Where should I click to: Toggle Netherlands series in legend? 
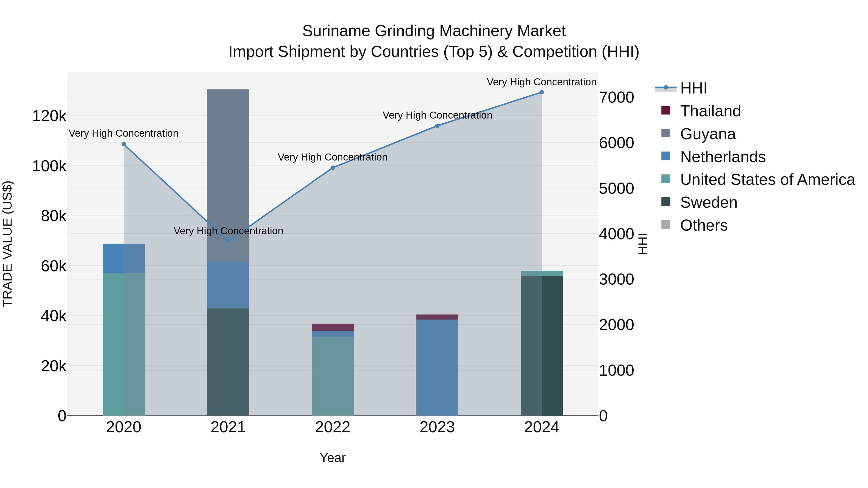713,157
